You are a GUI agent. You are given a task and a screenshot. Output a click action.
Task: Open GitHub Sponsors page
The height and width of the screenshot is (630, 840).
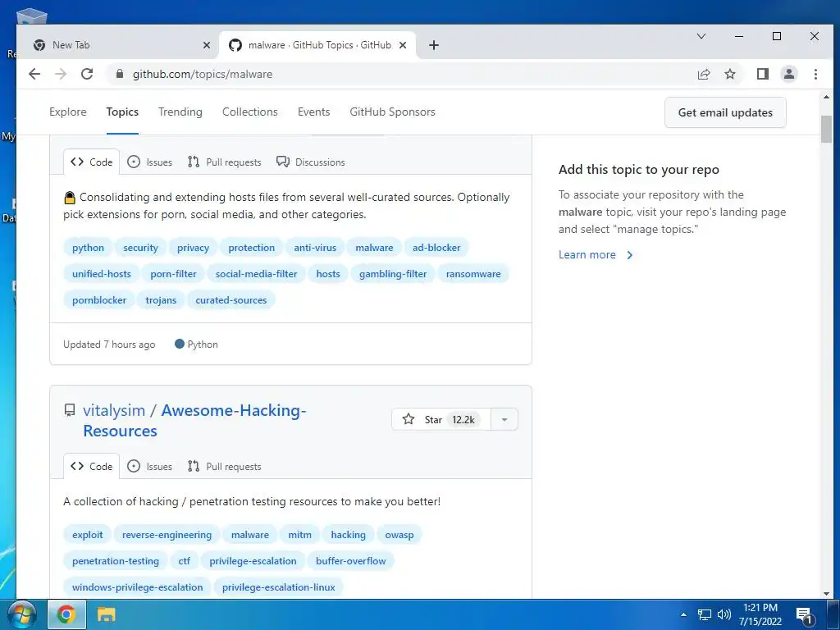(x=392, y=112)
